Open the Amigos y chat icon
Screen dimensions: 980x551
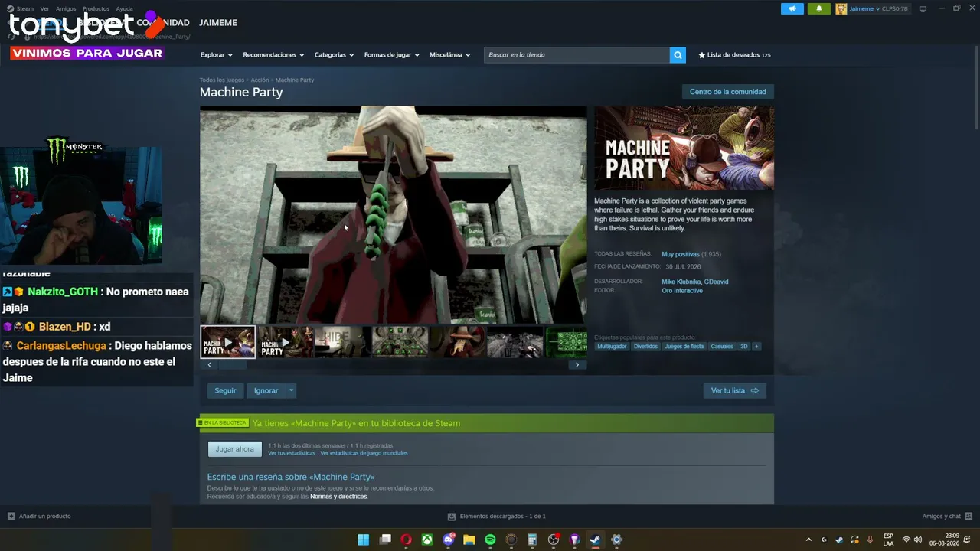pos(969,517)
